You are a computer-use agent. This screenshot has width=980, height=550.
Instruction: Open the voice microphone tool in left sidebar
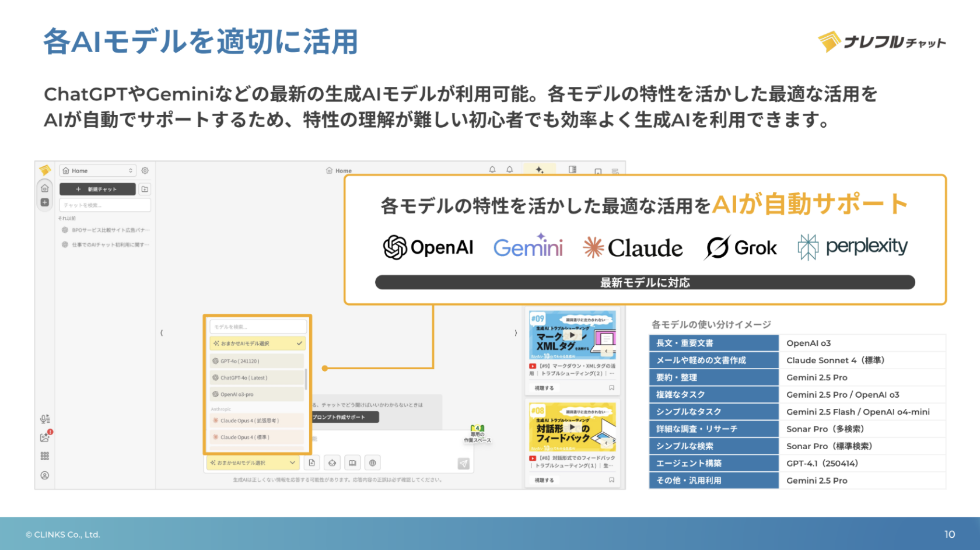coord(45,419)
